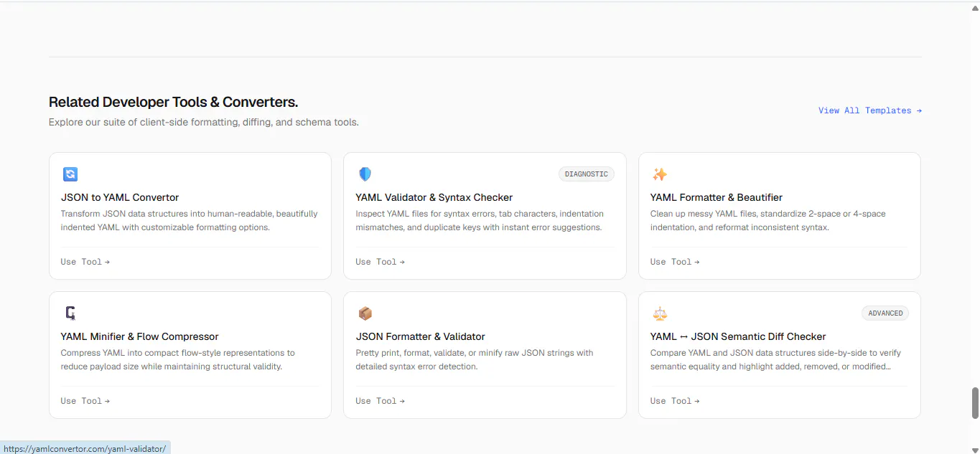
Task: Click the ADVANCED badge
Action: point(885,313)
